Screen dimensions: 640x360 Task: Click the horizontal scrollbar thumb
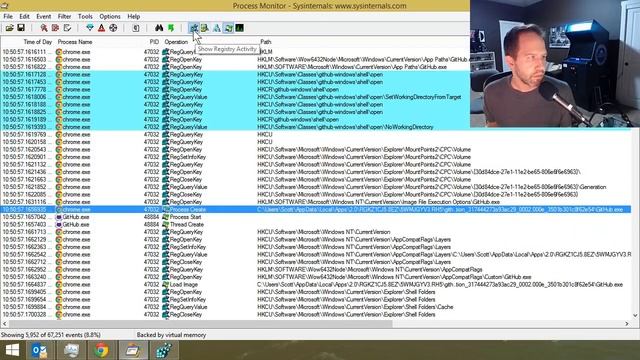[200, 324]
